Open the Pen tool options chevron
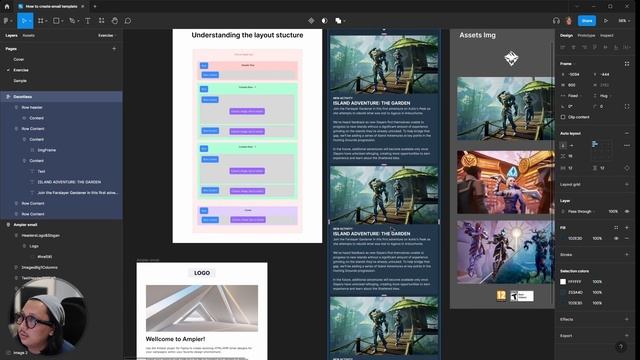 tap(78, 21)
